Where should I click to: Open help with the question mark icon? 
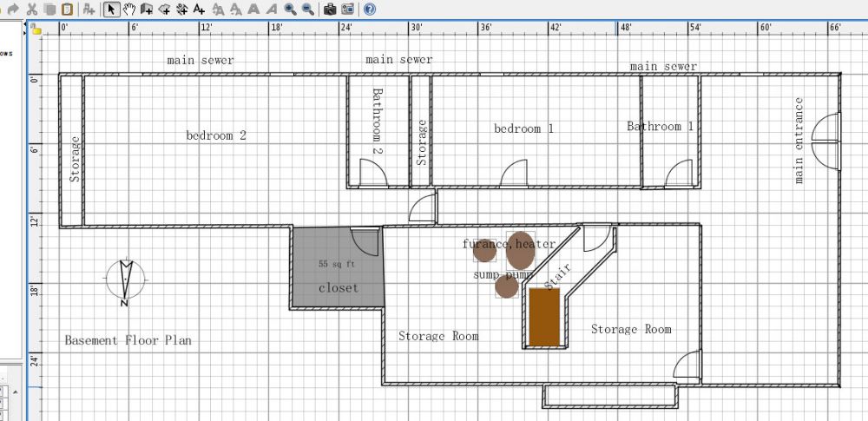[x=370, y=10]
